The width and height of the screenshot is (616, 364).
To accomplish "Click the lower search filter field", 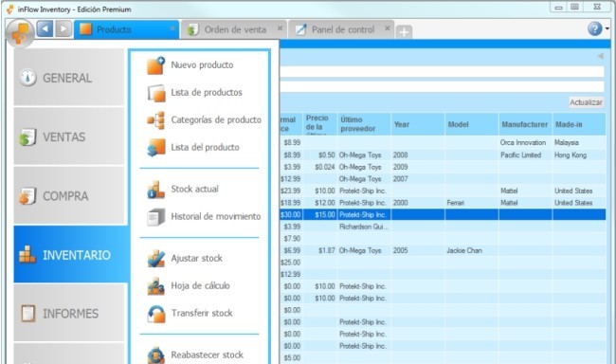I will coord(442,86).
